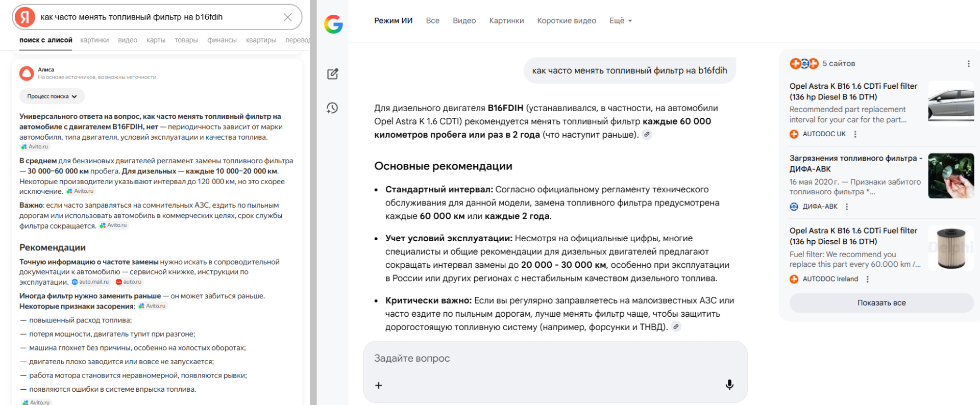
Task: Select the 'Режим ИИ' tab
Action: tap(393, 20)
